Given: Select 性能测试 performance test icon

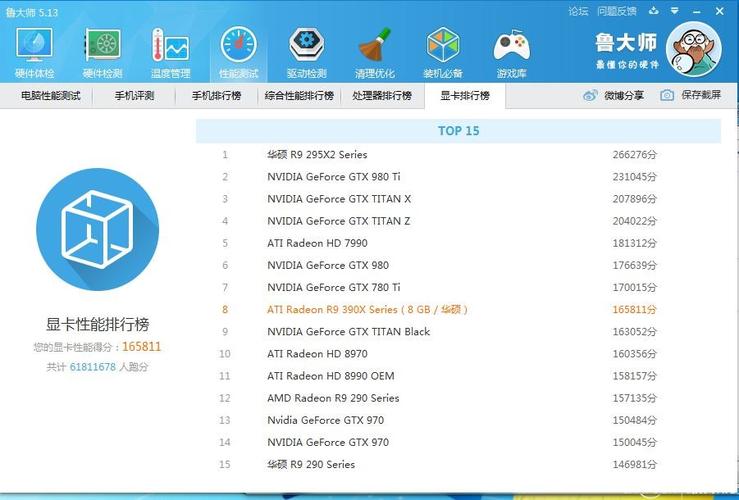Looking at the screenshot, I should [x=238, y=53].
